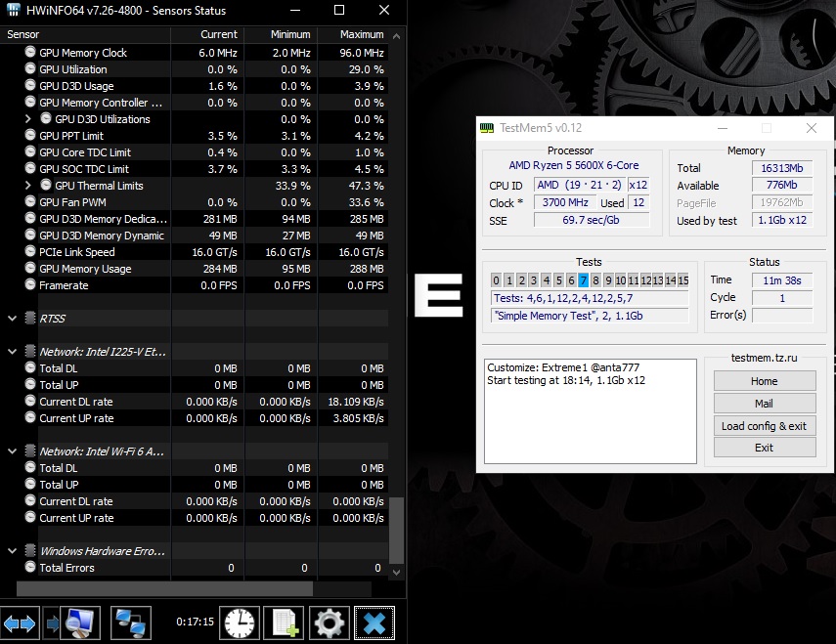Expand the GPU D3D Utilizations subtree
The image size is (836, 644).
28,119
